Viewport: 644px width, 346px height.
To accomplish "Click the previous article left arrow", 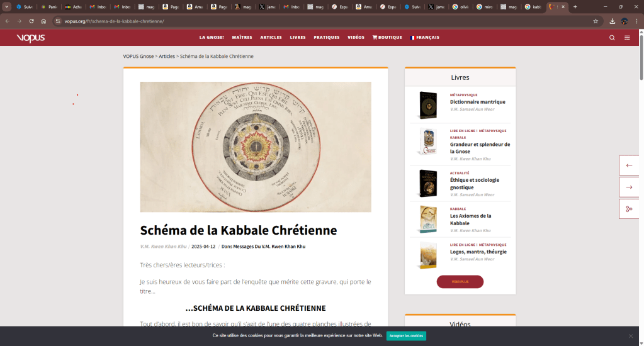I will (629, 165).
